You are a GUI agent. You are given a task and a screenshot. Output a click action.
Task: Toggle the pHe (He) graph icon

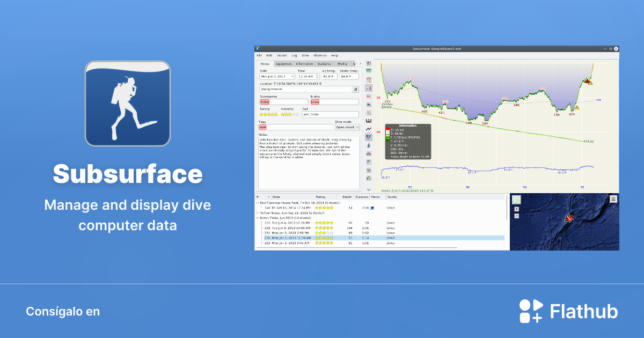point(369,96)
